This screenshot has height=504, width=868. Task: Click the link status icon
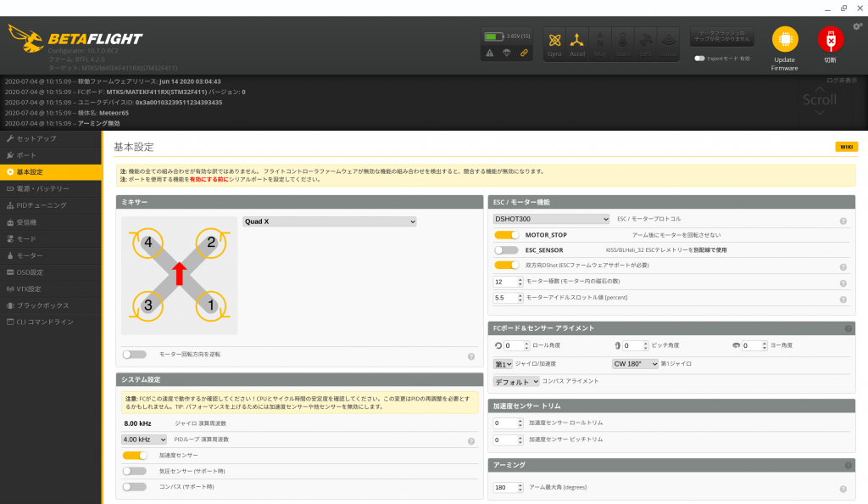coord(524,53)
